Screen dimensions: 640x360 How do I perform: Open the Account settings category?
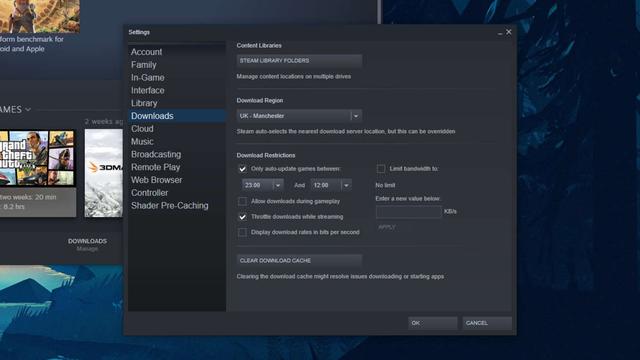147,52
